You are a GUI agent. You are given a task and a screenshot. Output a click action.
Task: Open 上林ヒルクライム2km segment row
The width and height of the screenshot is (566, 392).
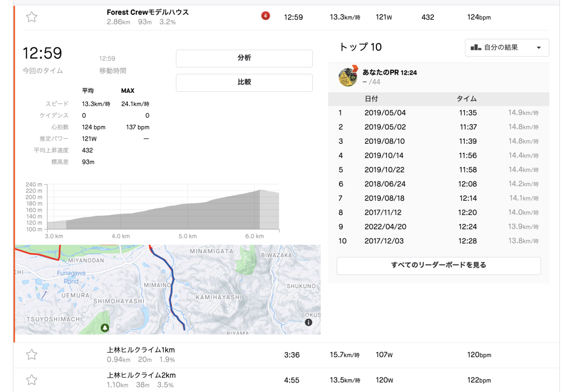coord(286,380)
